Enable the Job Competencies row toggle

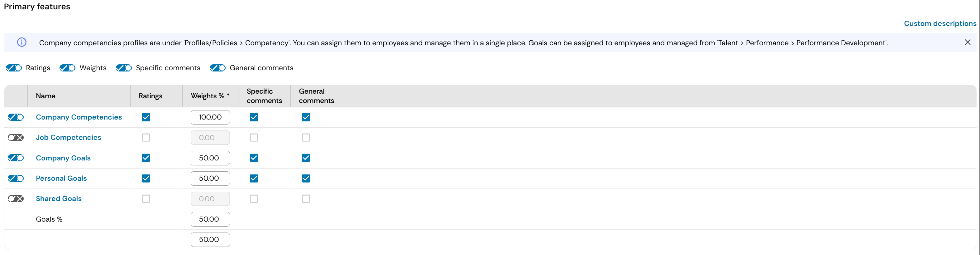pyautogui.click(x=16, y=138)
